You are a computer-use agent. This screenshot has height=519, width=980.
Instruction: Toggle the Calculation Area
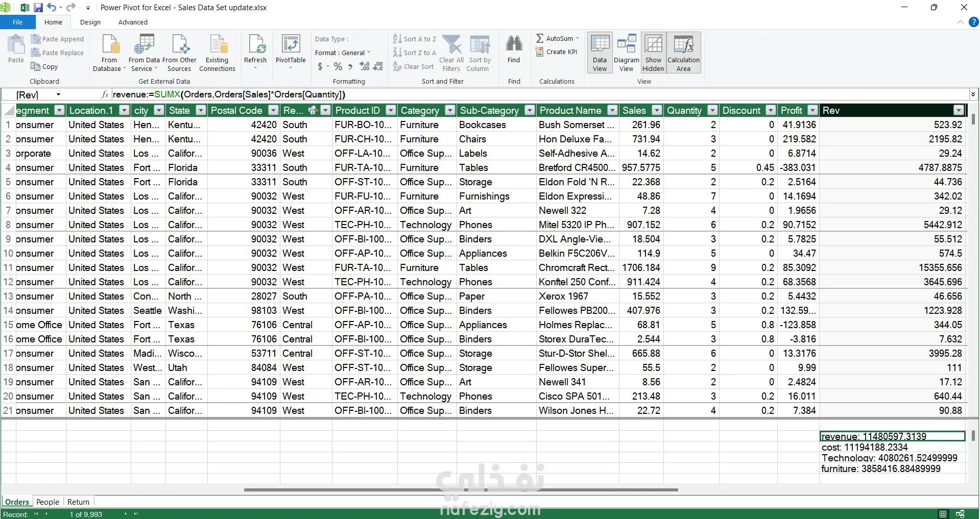coord(683,53)
